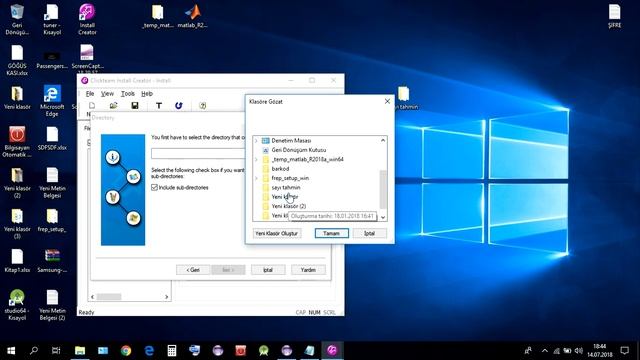Click the folder tree scroll-up arrow

click(383, 140)
